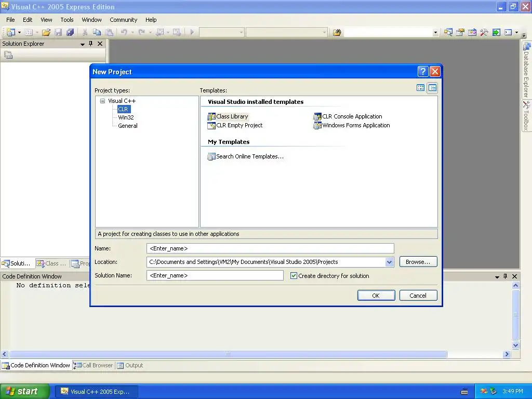Open Solution Explorer window position dropdown
Image resolution: width=532 pixels, height=399 pixels.
pos(82,44)
